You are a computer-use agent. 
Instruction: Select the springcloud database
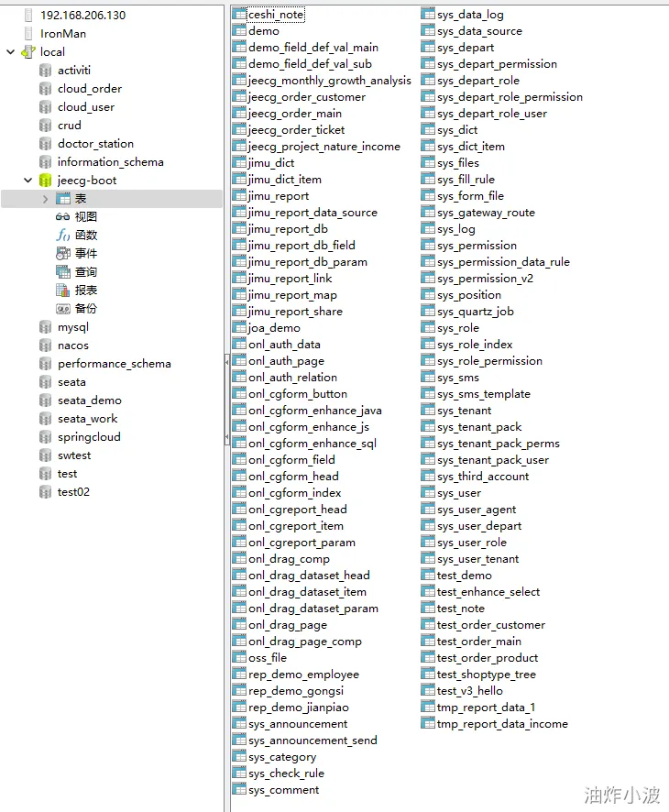89,437
